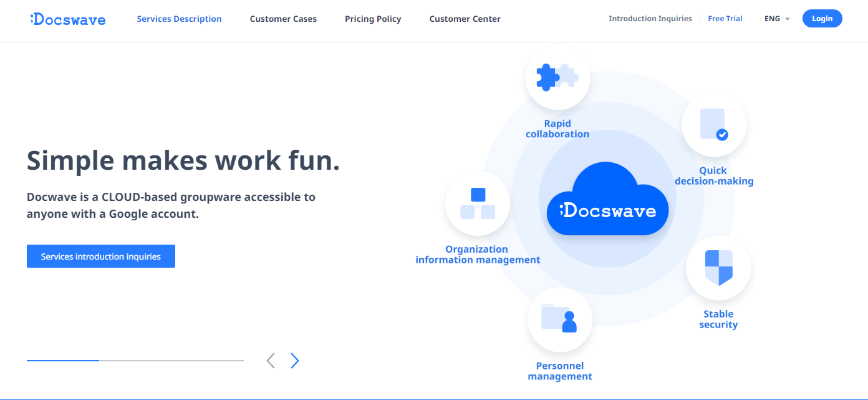
Task: Click the slide progress bar
Action: [x=135, y=361]
